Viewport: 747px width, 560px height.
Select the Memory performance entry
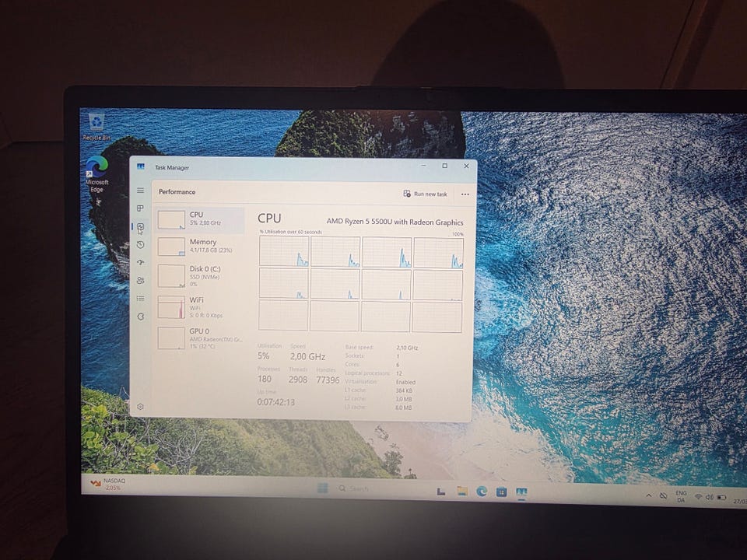[200, 247]
